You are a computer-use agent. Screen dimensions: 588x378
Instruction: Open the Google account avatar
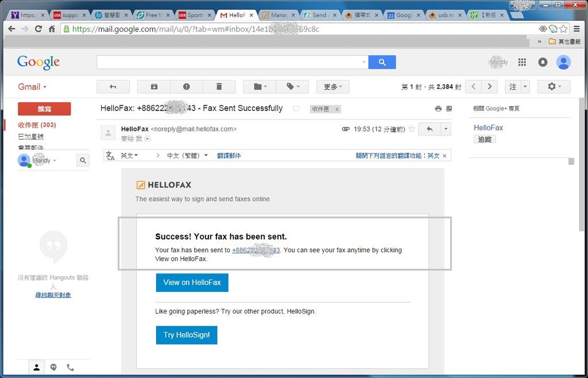(563, 62)
